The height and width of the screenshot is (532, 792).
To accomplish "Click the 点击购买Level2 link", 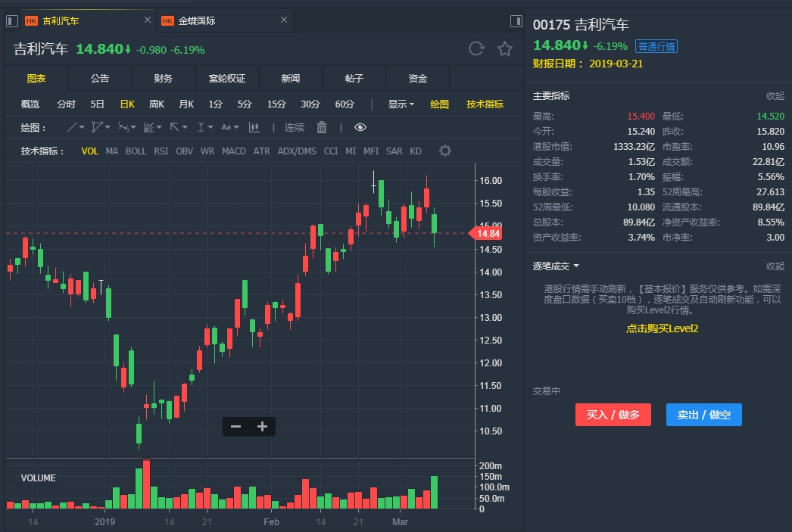I will coord(662,328).
